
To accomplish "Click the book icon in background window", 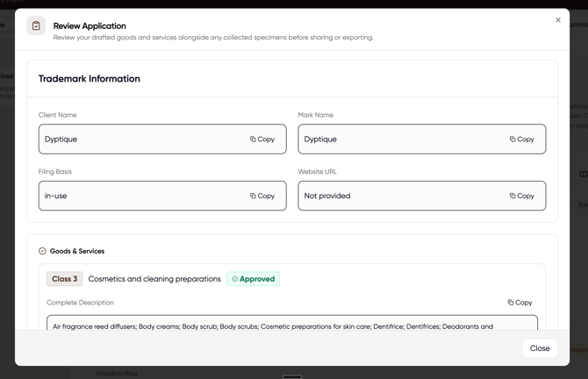I will [584, 174].
